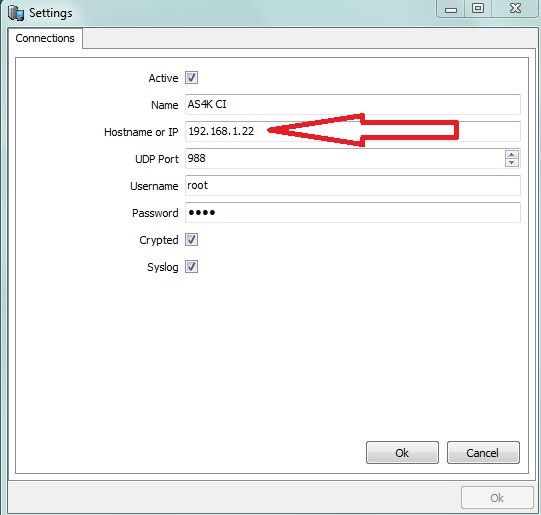
Task: Toggle the Crypted checkbox
Action: tap(191, 239)
